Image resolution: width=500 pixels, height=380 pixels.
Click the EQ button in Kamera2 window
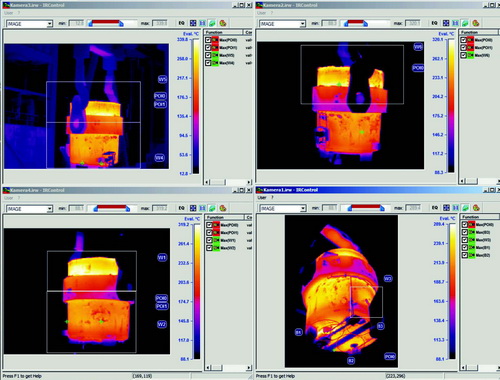click(x=434, y=23)
